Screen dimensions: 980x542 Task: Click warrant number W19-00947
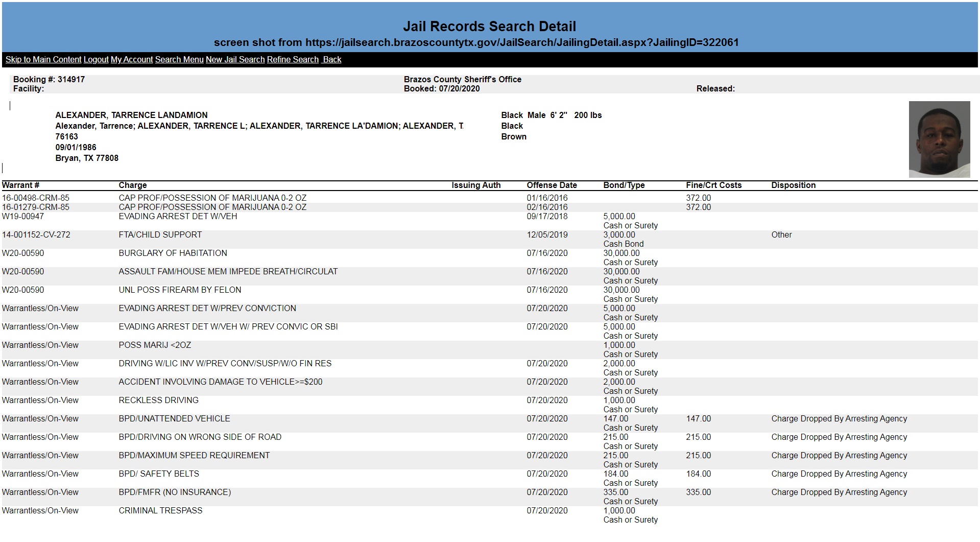23,216
